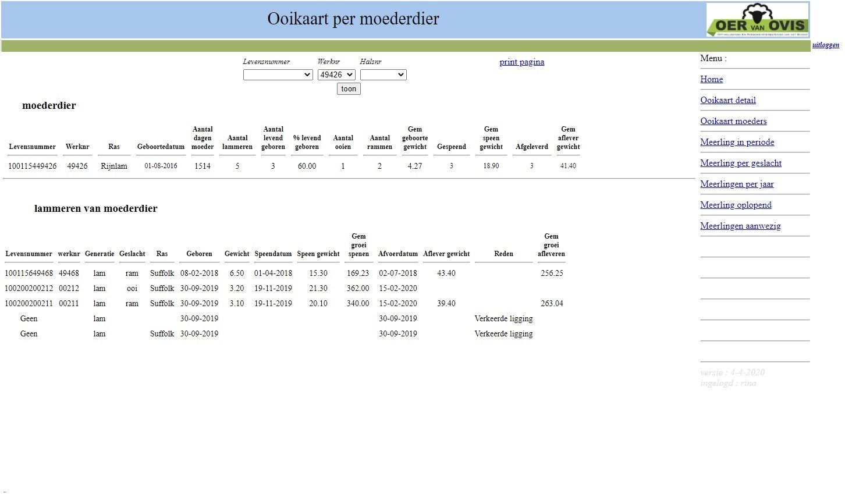Click the moederdier levensnummer 100115449426
This screenshot has width=845, height=504.
pos(33,166)
